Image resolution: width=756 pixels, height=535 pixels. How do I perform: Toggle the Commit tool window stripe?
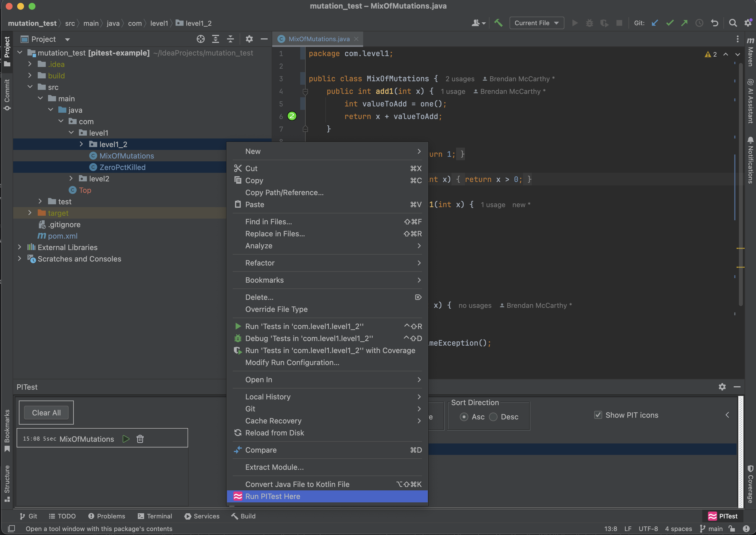coord(7,94)
